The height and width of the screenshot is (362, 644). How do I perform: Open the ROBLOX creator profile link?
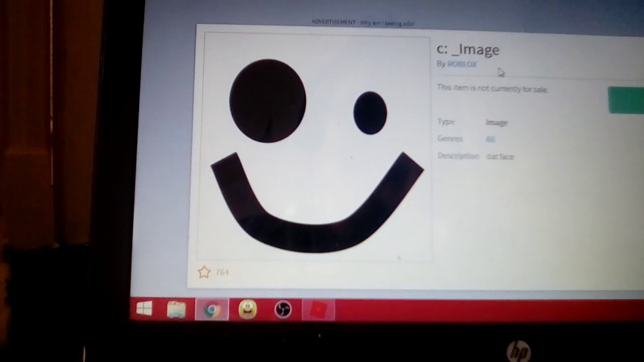pyautogui.click(x=462, y=64)
